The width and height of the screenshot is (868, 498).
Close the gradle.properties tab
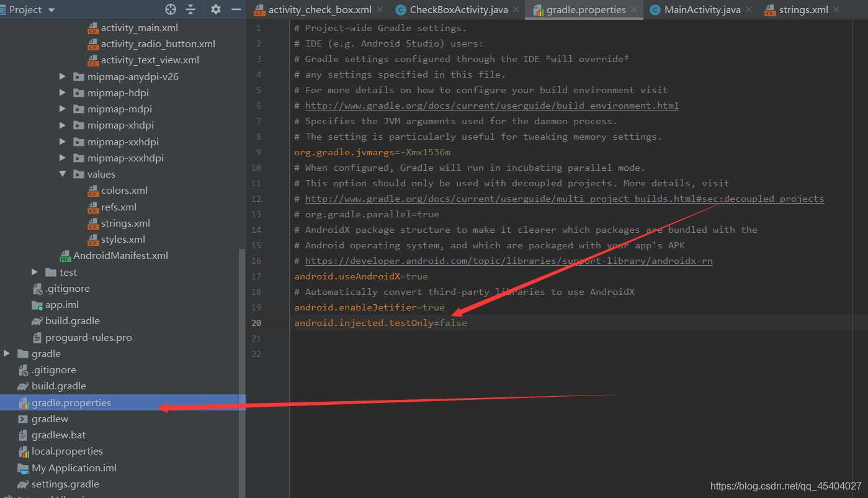(633, 10)
